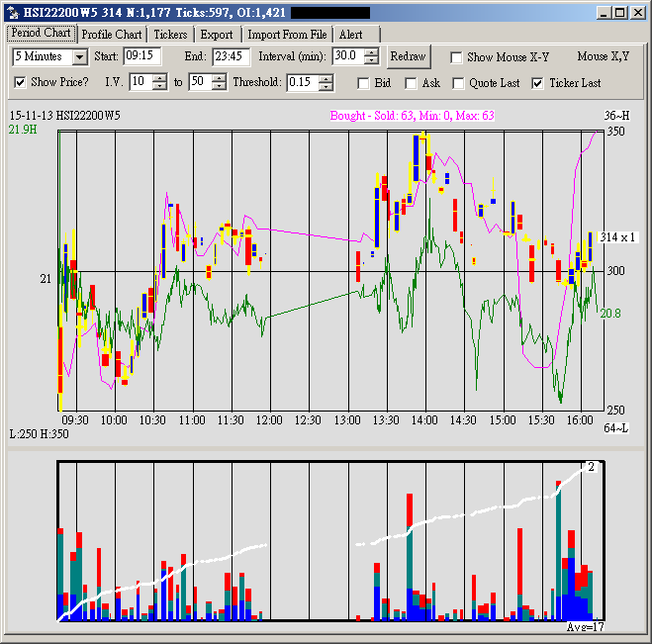Click the 300 price axis label
The image size is (652, 644).
coord(615,271)
